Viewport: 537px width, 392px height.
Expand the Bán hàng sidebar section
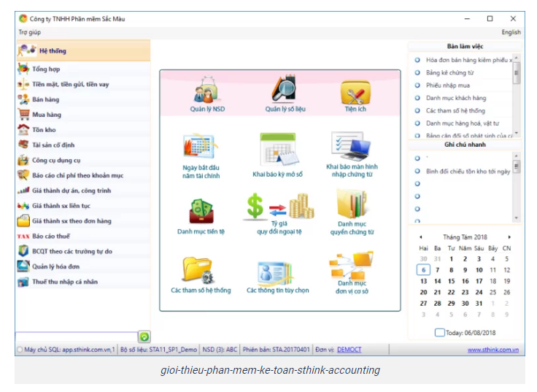(x=47, y=99)
